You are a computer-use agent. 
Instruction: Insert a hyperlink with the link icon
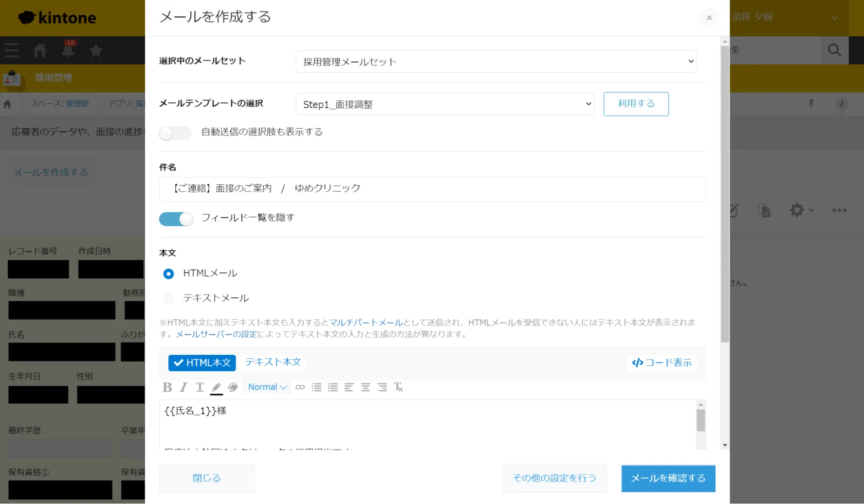pyautogui.click(x=300, y=387)
